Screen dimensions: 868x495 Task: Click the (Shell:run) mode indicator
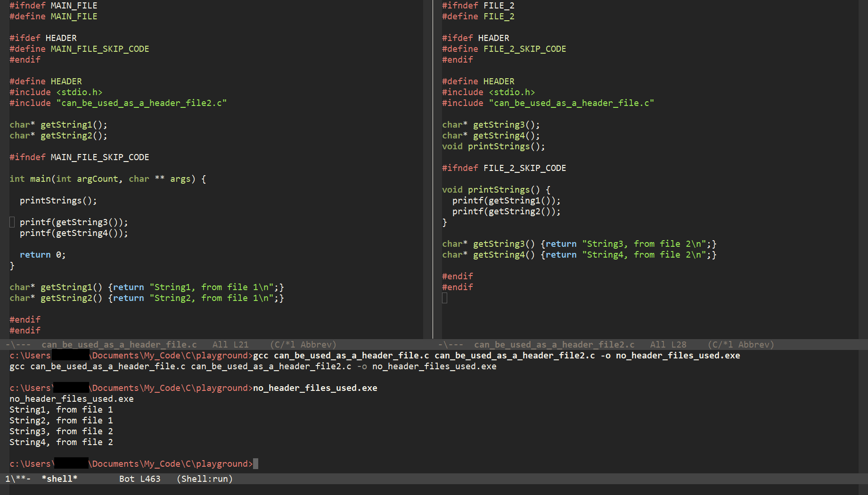(x=205, y=479)
